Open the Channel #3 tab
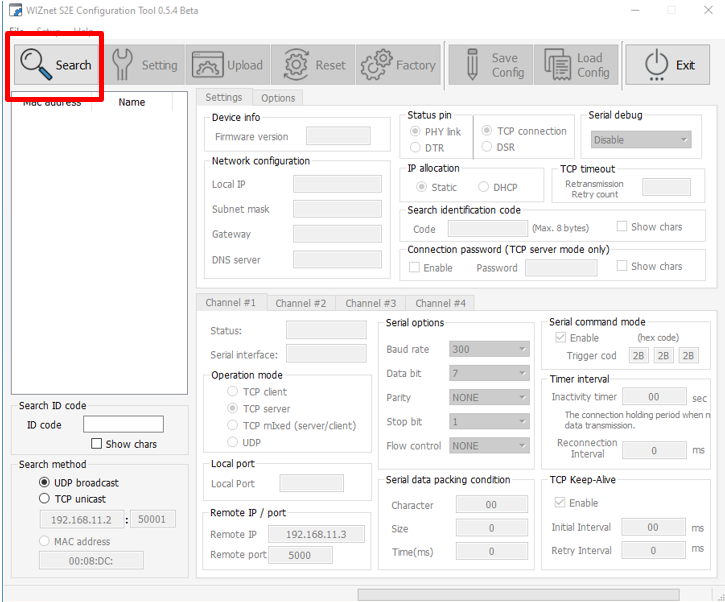The image size is (725, 602). point(371,303)
